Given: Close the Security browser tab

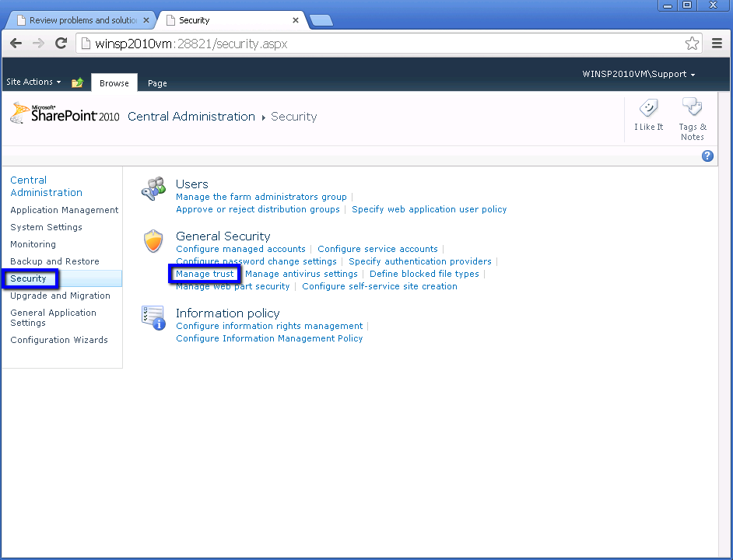Looking at the screenshot, I should (296, 20).
